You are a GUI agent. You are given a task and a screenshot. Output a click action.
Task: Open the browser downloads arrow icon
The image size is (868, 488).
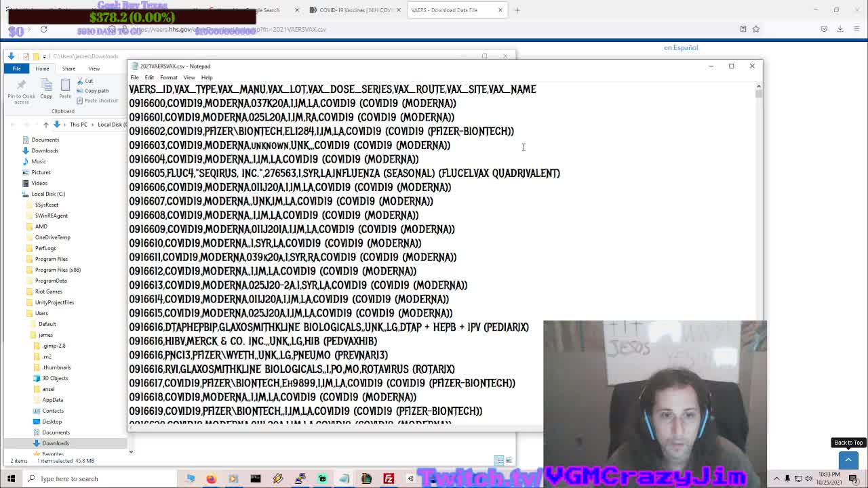840,29
